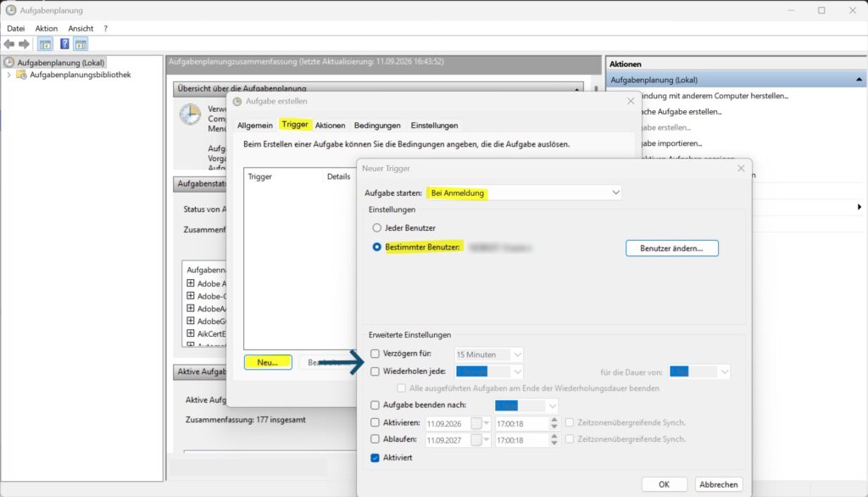Switch to the Aktionen tab

click(330, 126)
